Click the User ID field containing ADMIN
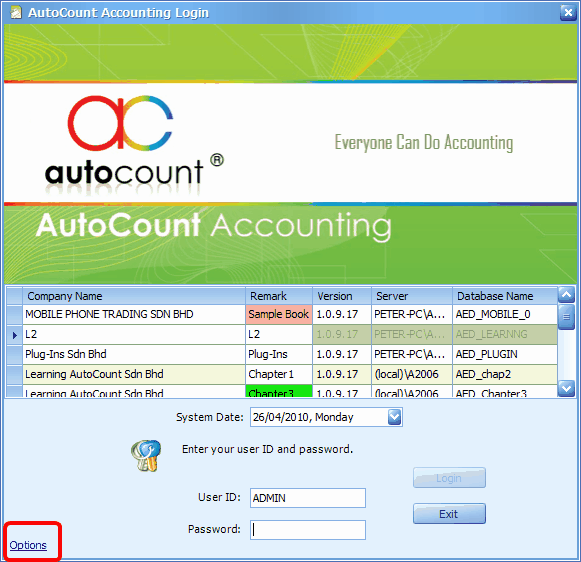 308,498
